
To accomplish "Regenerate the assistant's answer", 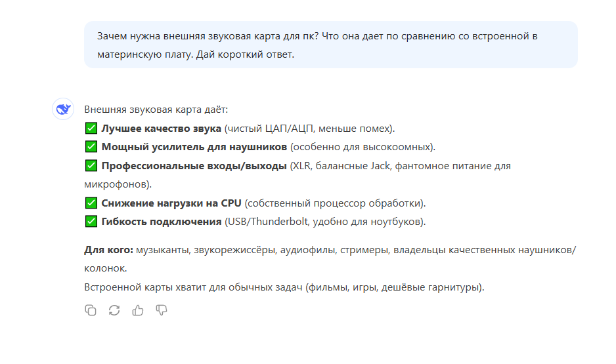I will pyautogui.click(x=114, y=310).
